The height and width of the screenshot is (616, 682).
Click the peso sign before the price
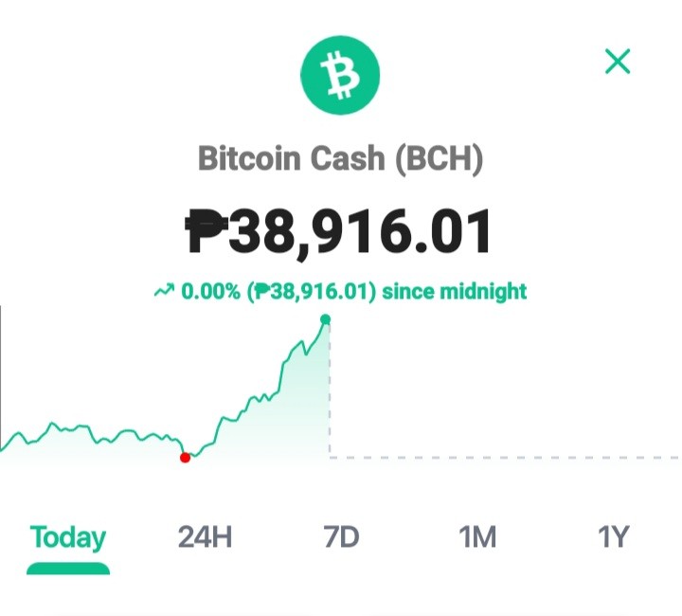point(206,231)
